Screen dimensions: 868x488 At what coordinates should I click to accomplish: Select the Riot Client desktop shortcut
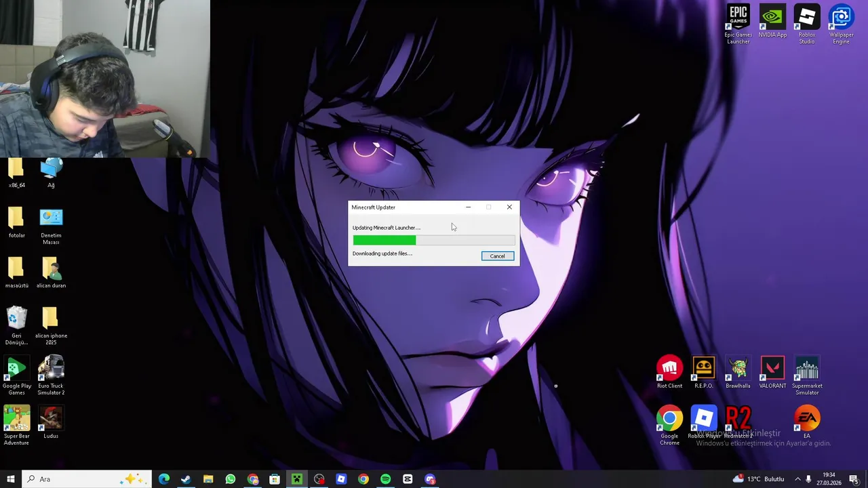[x=669, y=372]
